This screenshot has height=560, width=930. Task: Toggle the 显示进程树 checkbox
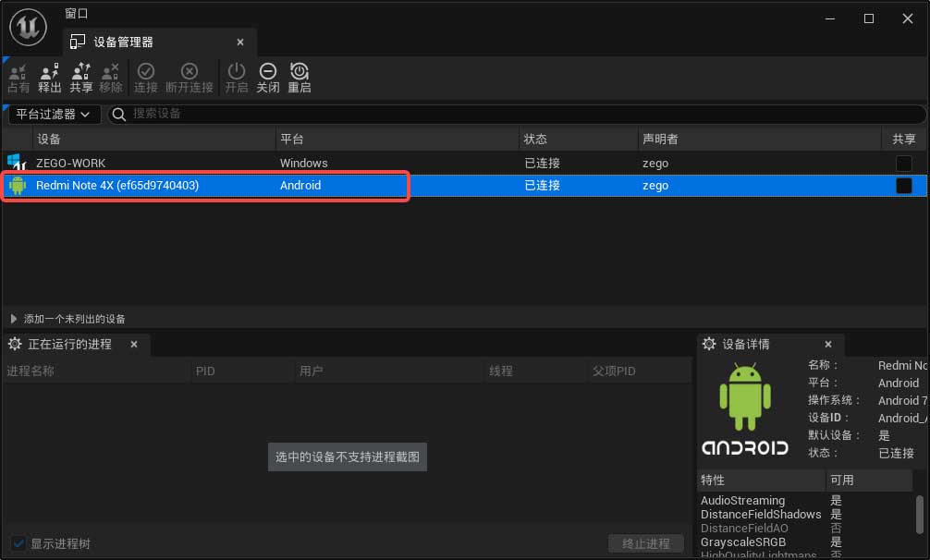18,543
